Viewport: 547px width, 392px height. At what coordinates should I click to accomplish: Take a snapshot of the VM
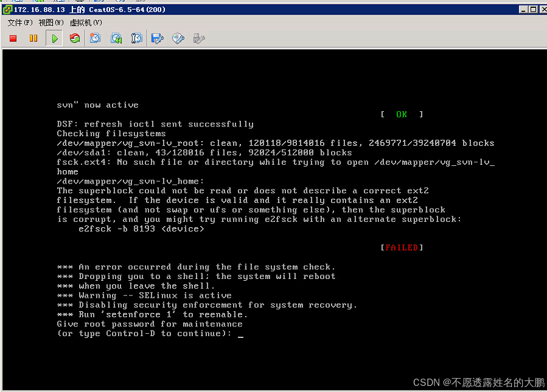click(96, 38)
